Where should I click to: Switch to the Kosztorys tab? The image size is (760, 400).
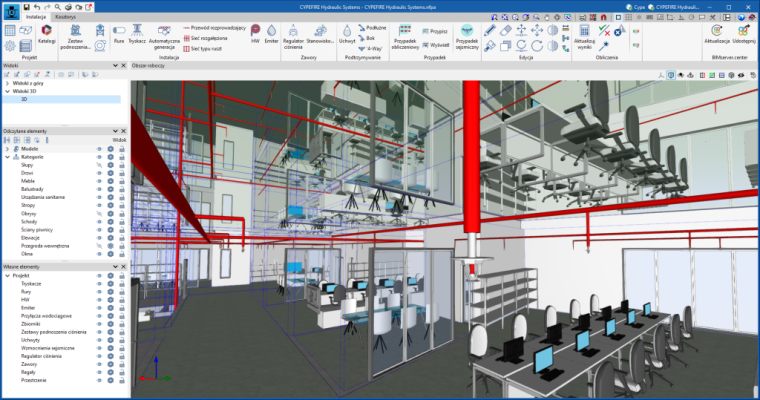click(66, 17)
